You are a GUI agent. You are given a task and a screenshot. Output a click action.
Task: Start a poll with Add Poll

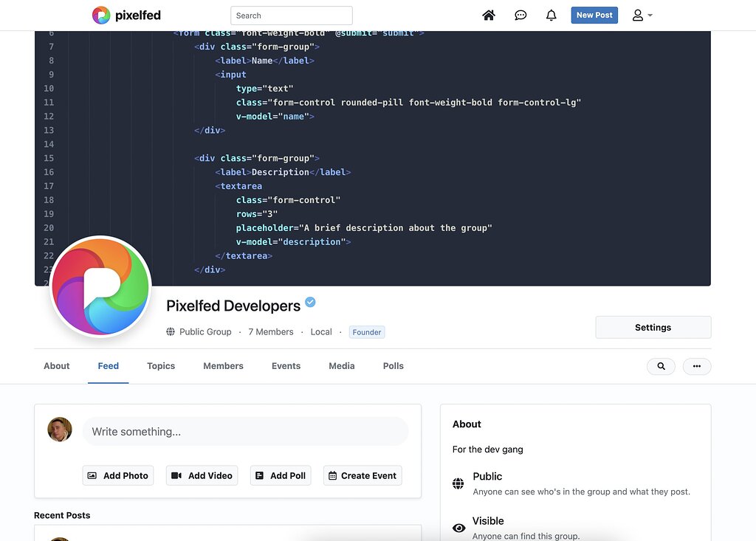tap(281, 476)
